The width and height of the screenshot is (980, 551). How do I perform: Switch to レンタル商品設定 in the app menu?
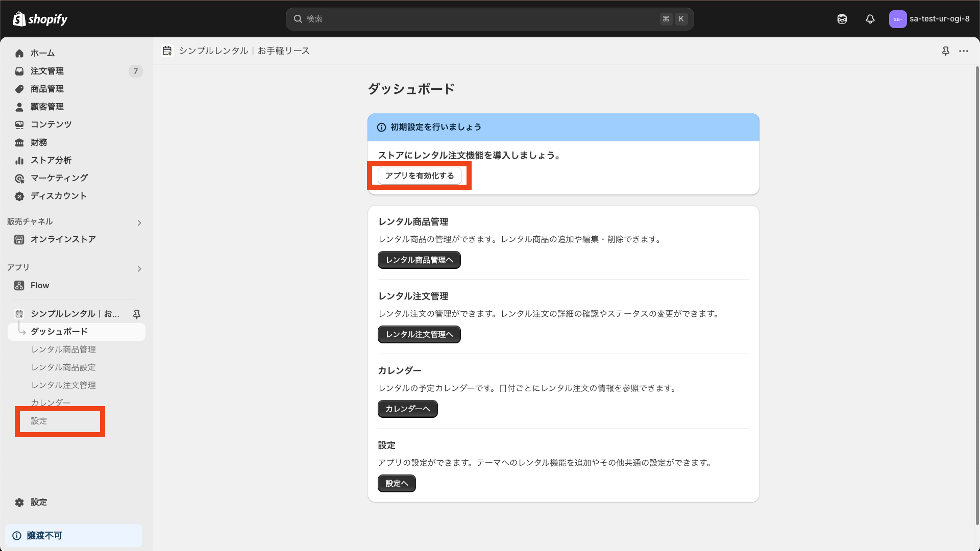pos(62,367)
